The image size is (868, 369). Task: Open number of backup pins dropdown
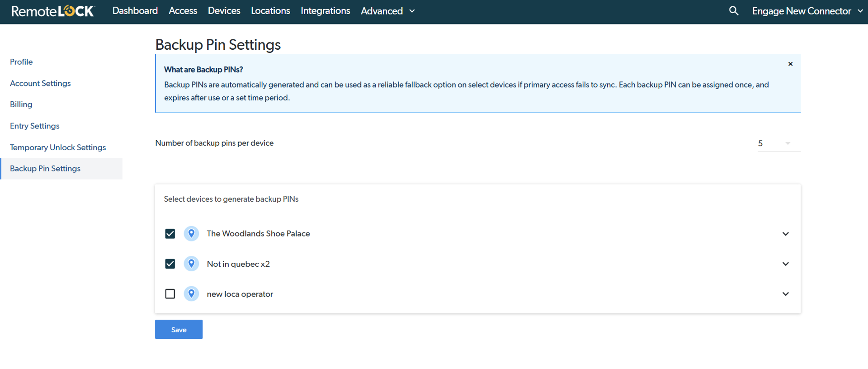tap(779, 143)
